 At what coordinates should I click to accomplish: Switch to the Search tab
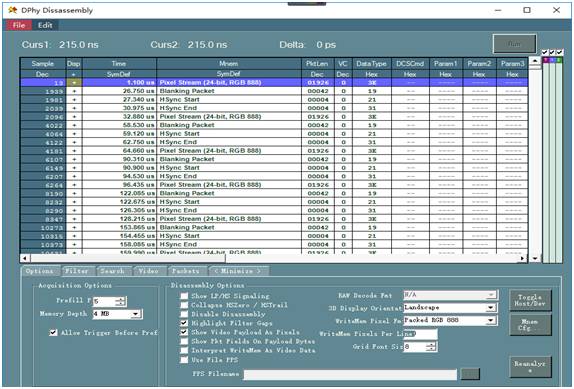[113, 271]
